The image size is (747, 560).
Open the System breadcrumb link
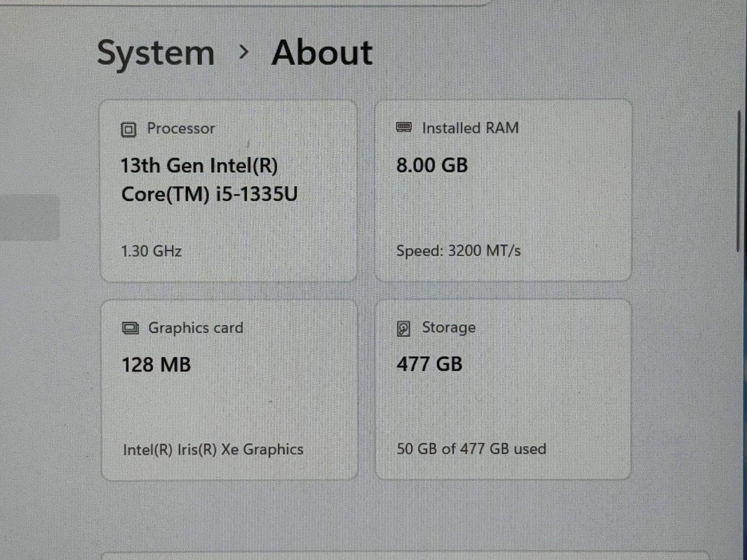[x=156, y=53]
